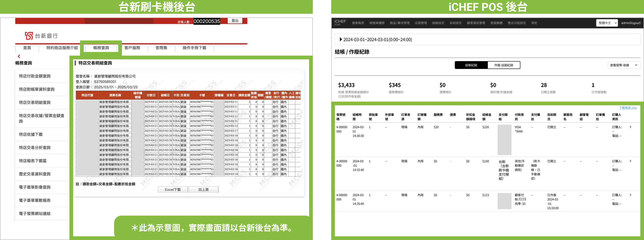Open the 客戶服務 tab
Image resolution: width=644 pixels, height=240 pixels.
132,48
